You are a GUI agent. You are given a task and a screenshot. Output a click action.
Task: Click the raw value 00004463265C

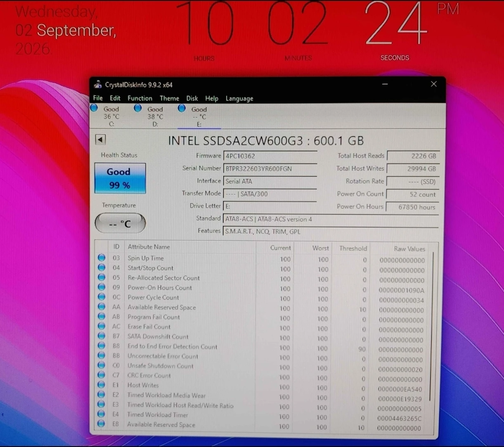(x=399, y=419)
